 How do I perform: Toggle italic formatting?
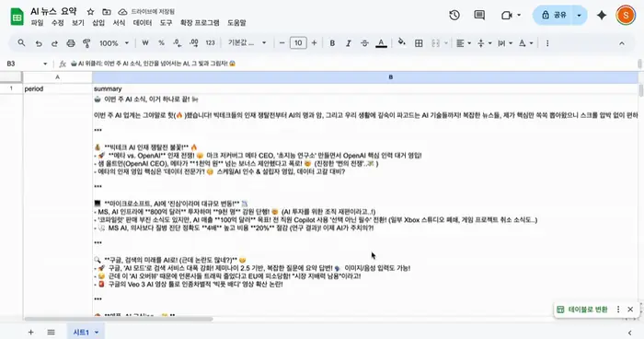coord(349,43)
